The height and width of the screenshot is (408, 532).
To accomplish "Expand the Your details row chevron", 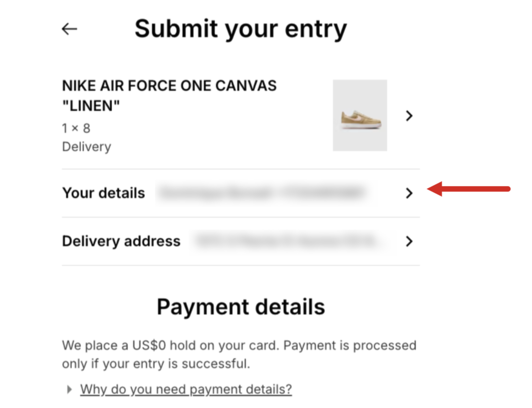I will (409, 193).
